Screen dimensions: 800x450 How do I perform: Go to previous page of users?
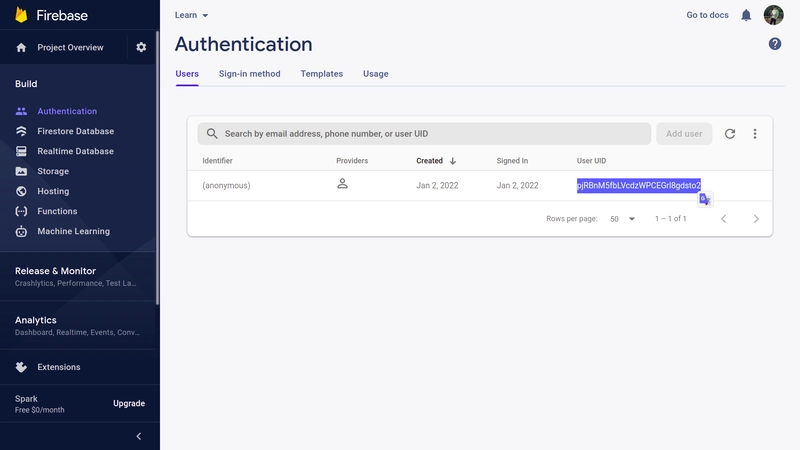723,219
